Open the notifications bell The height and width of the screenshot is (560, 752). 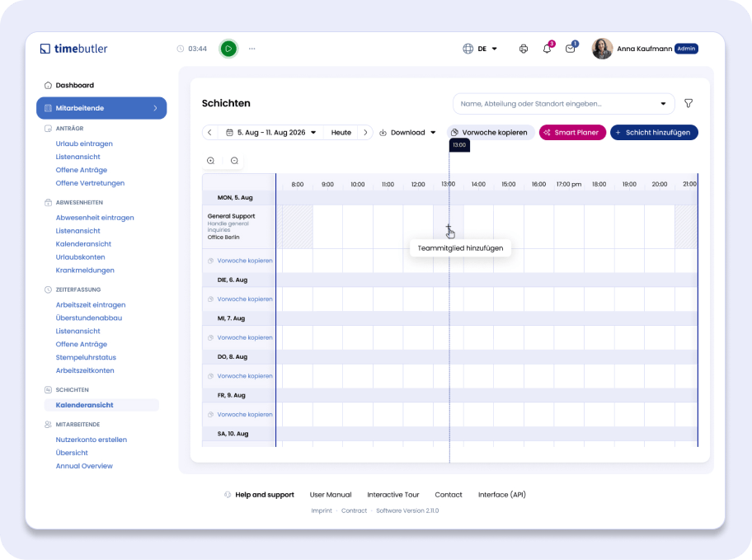pos(547,49)
